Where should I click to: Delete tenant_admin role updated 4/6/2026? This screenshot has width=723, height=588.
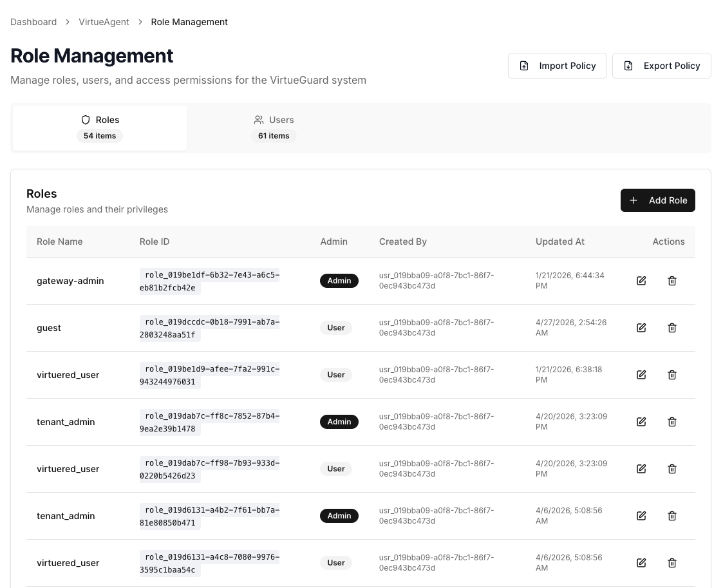tap(672, 516)
